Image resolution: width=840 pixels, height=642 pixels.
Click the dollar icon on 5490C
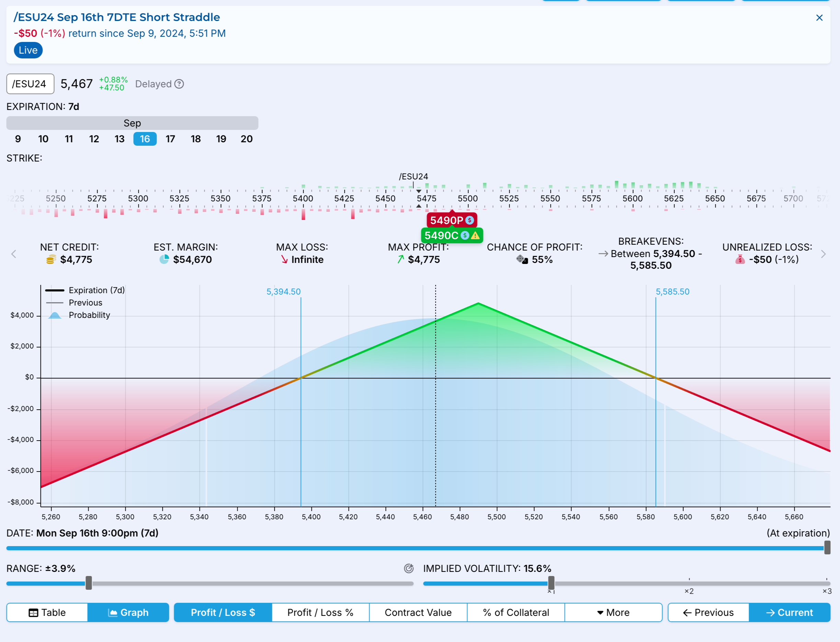[x=465, y=235]
